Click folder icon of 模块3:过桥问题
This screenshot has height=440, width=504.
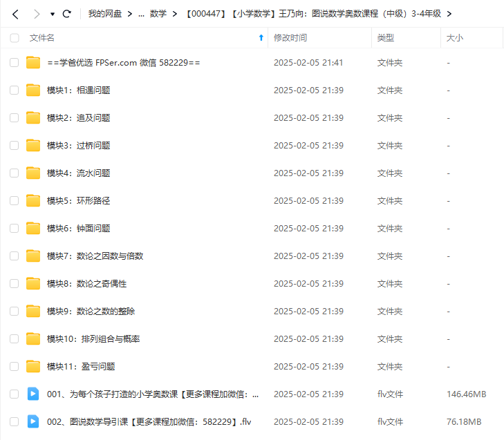click(33, 145)
